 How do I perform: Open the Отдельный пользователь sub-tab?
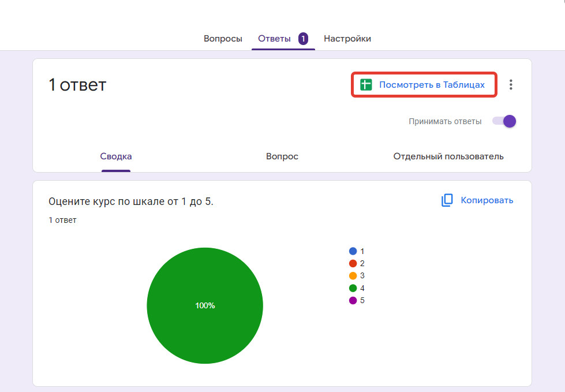tap(448, 156)
